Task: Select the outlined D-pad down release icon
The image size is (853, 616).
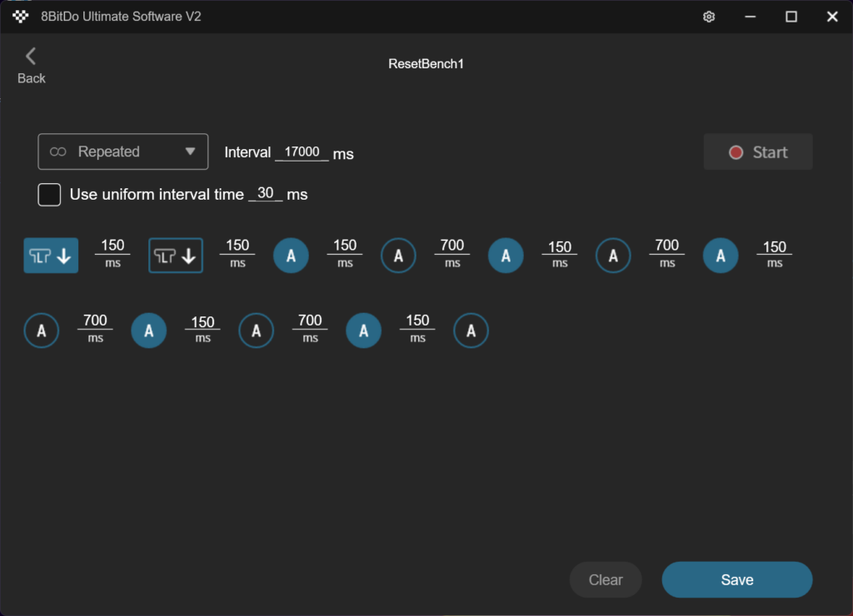Action: [x=176, y=256]
